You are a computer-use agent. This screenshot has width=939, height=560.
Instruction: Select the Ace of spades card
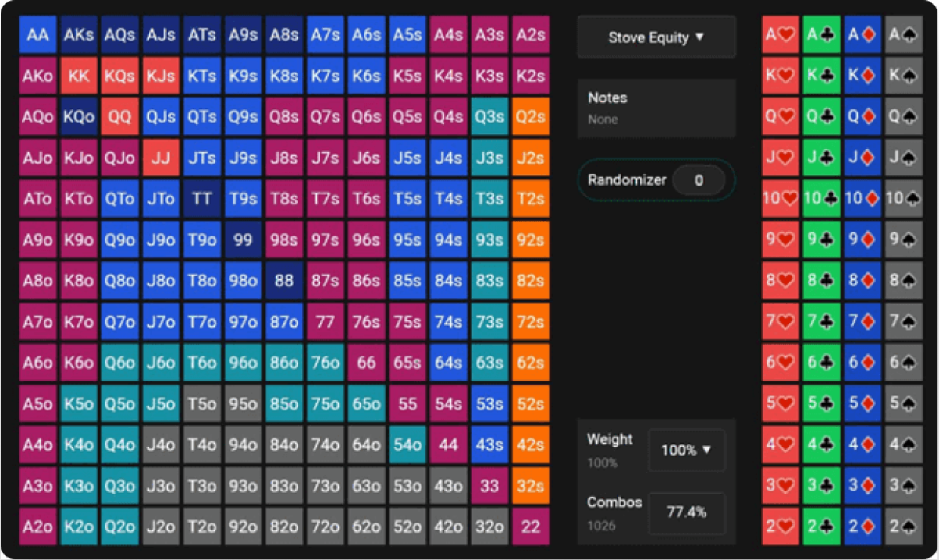(903, 35)
